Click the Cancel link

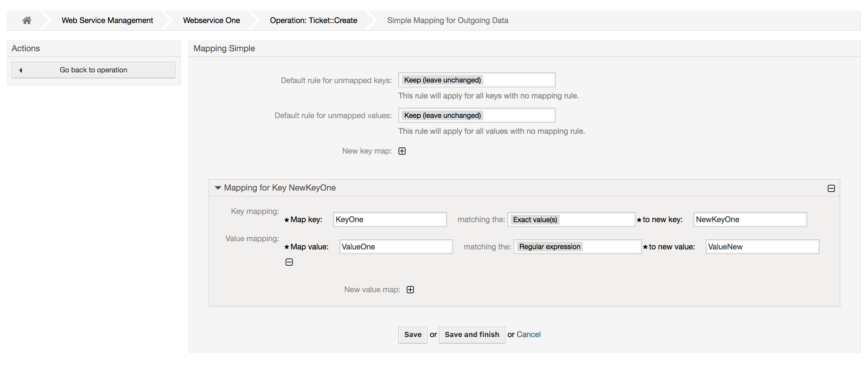point(528,334)
